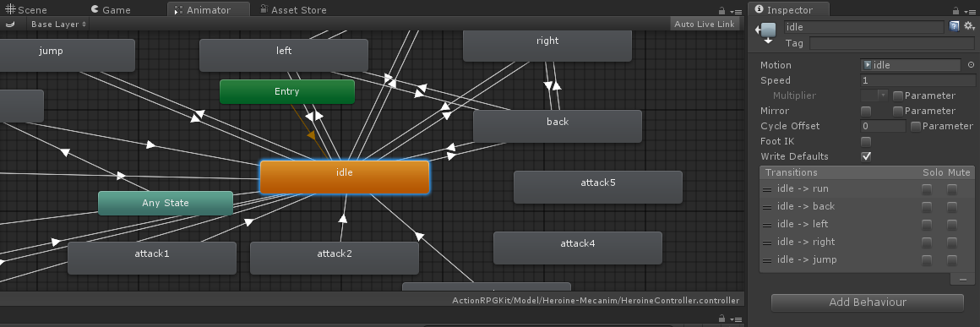Enable Solo for idle -> right

(x=926, y=242)
